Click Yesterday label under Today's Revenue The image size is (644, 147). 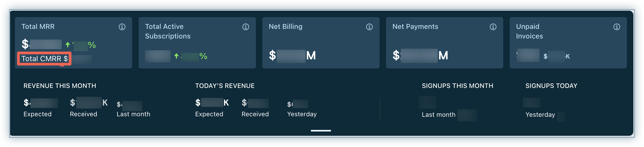point(302,114)
